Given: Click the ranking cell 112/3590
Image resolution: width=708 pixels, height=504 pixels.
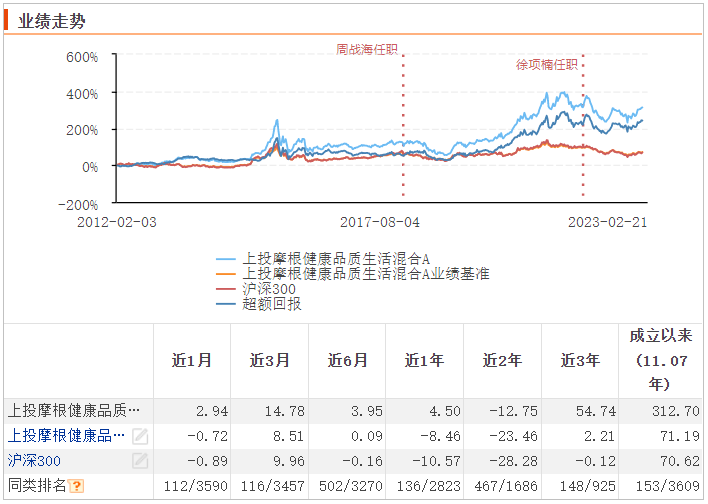Looking at the screenshot, I should click(x=196, y=486).
